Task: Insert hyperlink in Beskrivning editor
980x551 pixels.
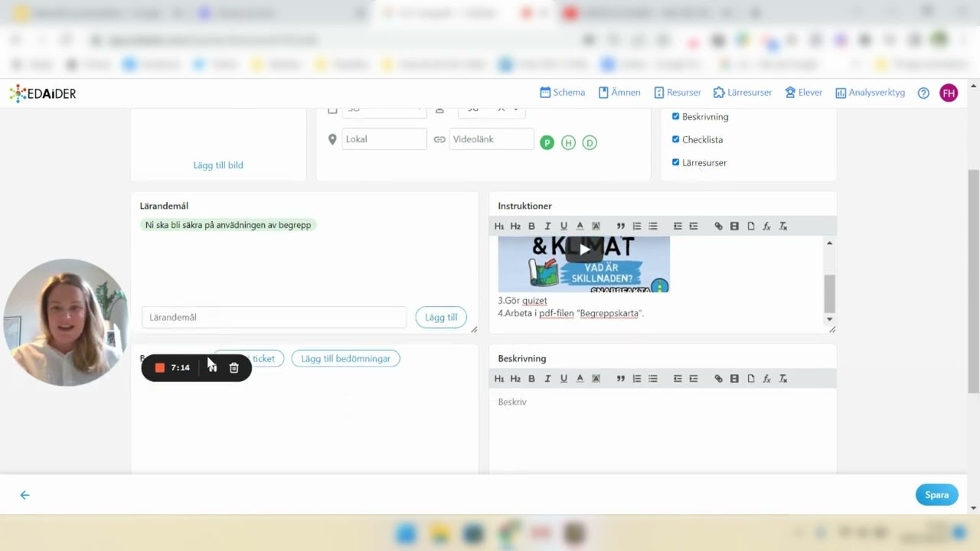Action: coord(718,379)
